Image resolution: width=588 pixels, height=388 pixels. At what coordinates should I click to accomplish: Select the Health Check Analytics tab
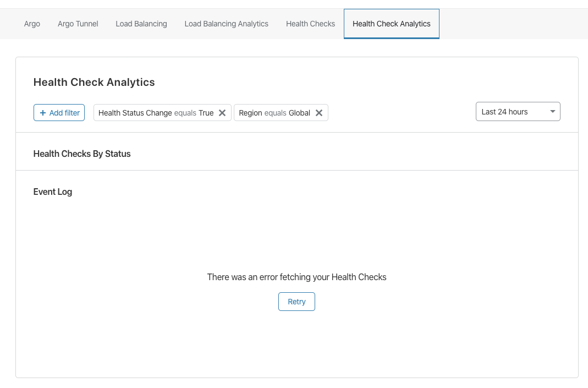tap(392, 24)
